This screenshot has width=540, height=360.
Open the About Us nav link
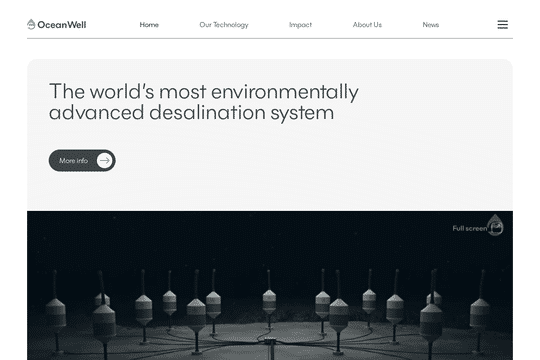[x=367, y=25]
